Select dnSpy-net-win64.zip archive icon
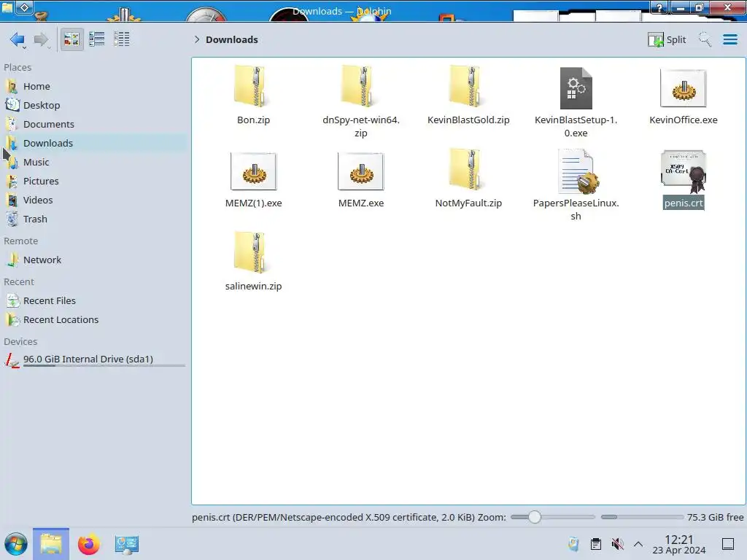 (x=360, y=86)
